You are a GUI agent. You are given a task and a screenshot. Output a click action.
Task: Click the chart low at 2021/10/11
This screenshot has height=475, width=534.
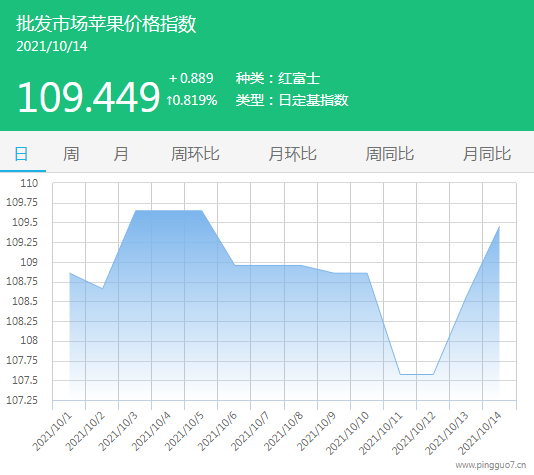tap(400, 374)
